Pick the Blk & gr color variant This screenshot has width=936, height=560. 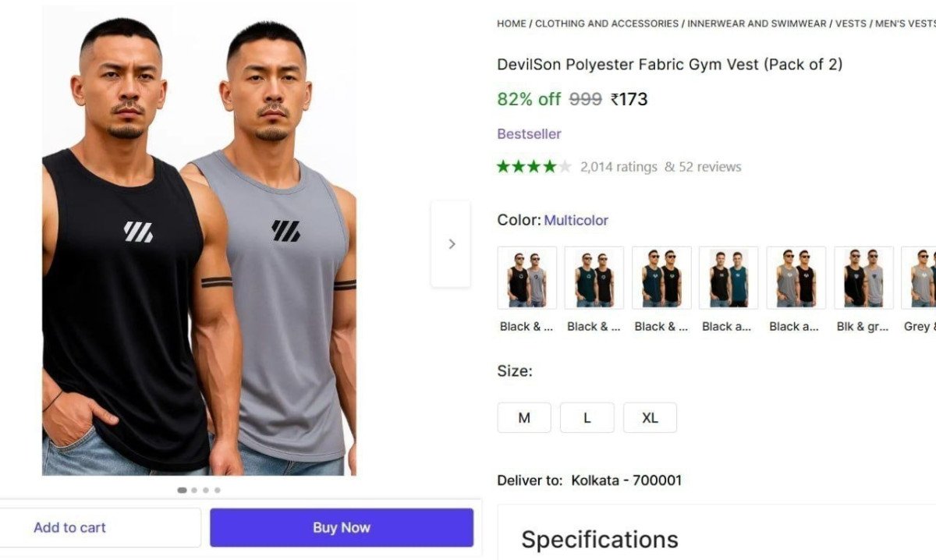click(x=863, y=277)
